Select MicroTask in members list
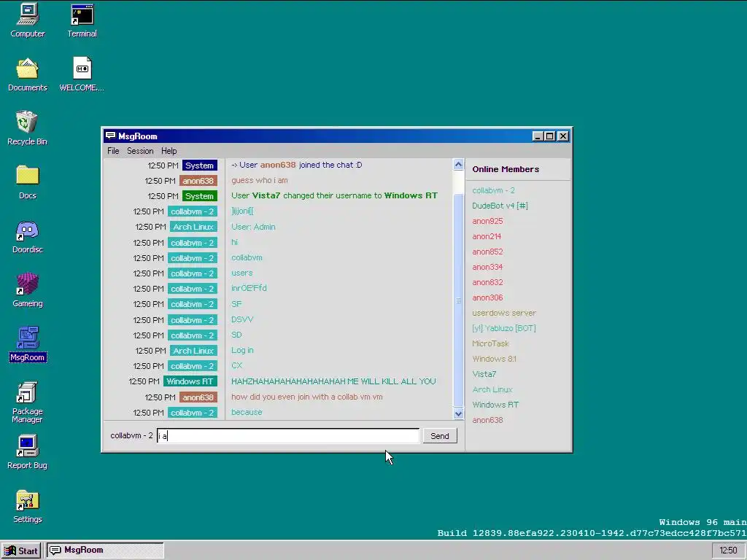 pyautogui.click(x=490, y=343)
